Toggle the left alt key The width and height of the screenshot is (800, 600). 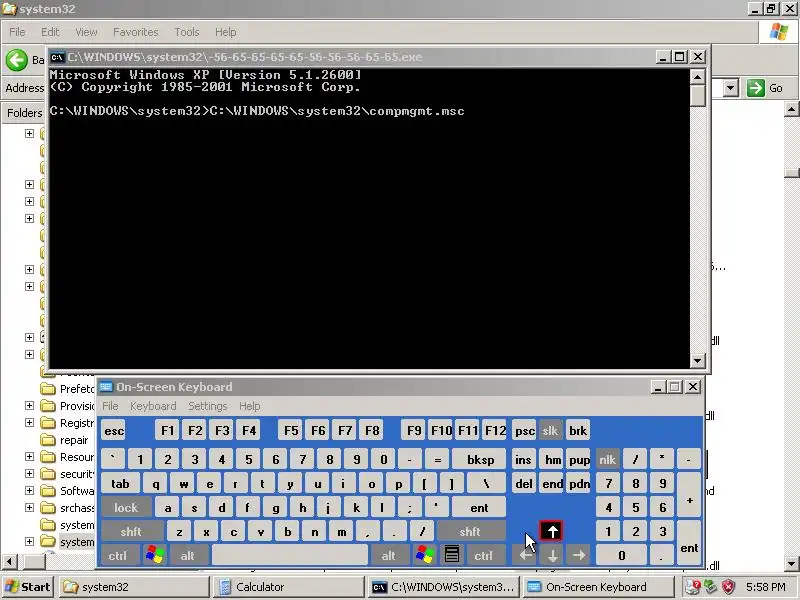tap(188, 555)
